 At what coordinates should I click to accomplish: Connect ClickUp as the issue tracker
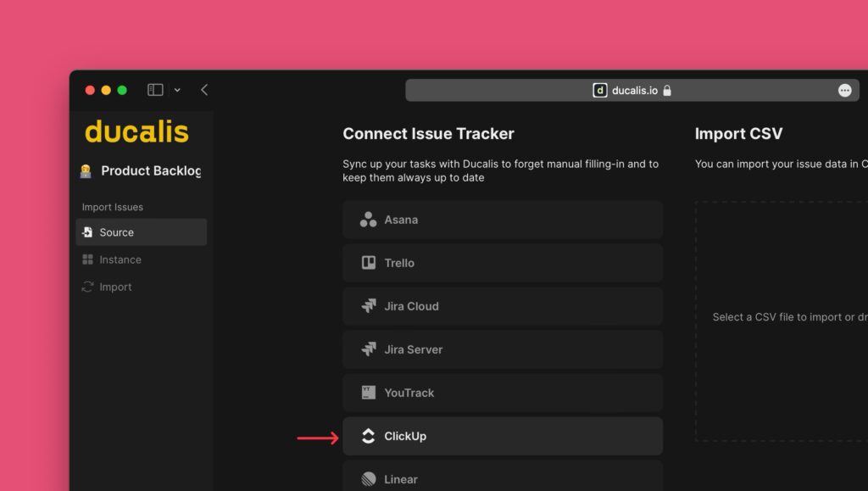click(503, 436)
